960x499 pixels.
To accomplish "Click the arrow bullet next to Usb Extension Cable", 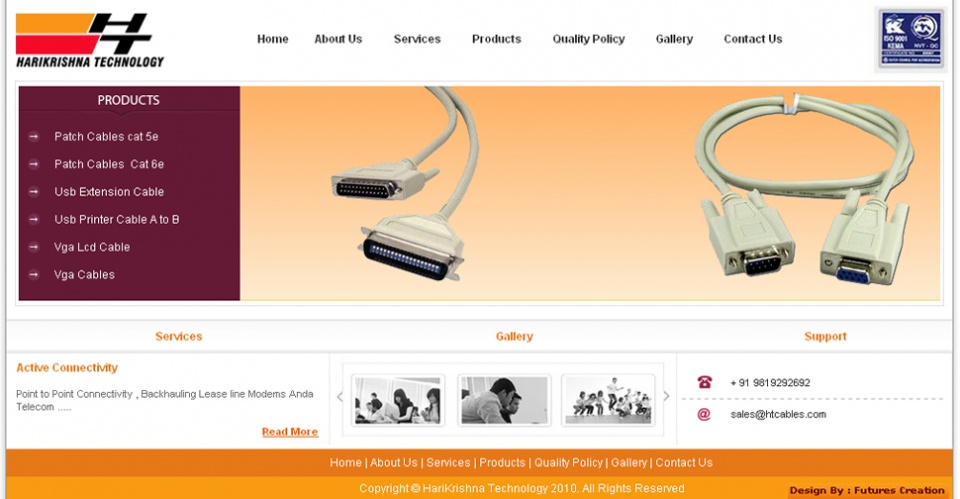I will point(34,192).
